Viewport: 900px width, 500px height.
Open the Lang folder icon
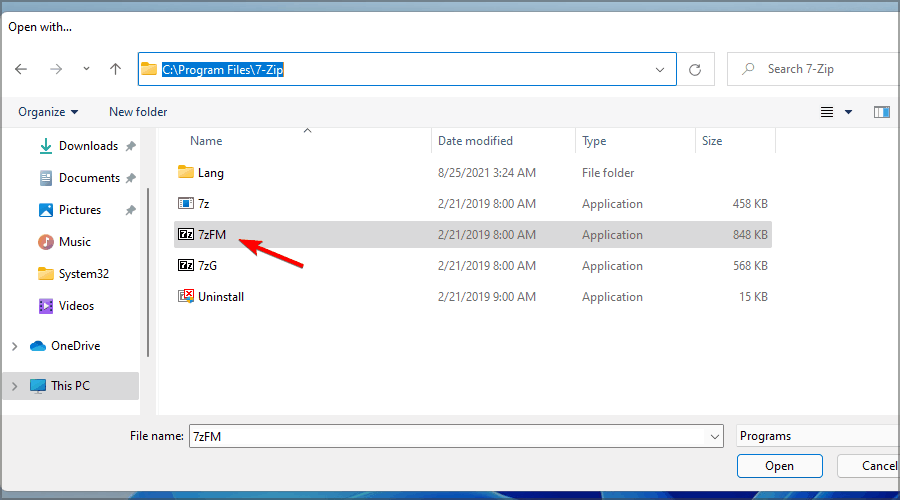tap(186, 173)
